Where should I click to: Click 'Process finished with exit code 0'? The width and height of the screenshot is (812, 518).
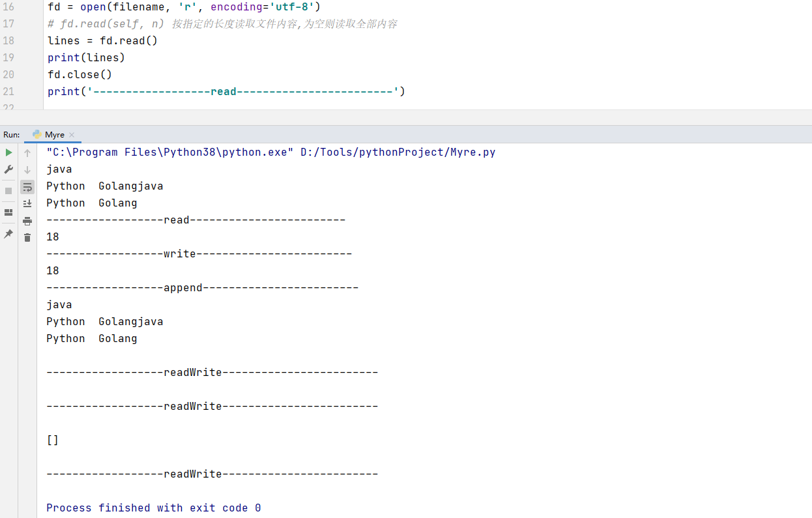(x=154, y=508)
